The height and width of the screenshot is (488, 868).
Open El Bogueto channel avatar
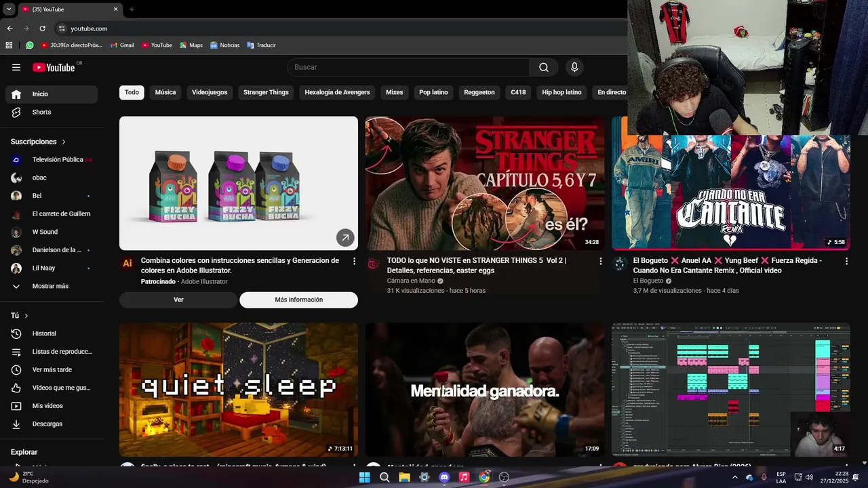[x=619, y=264]
